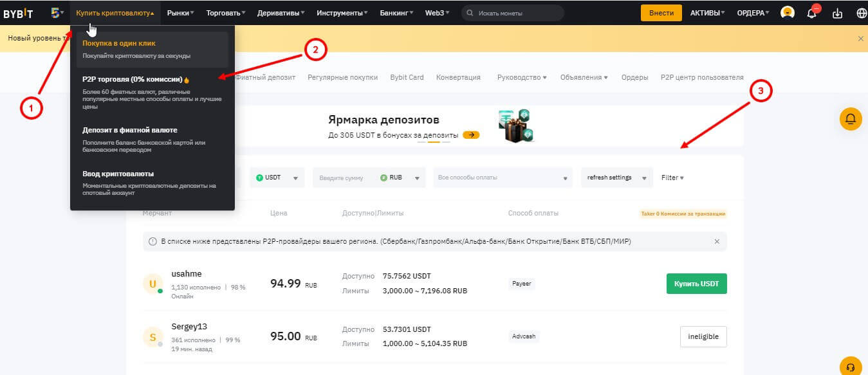Close the yellow announcement banner

pyautogui.click(x=860, y=39)
